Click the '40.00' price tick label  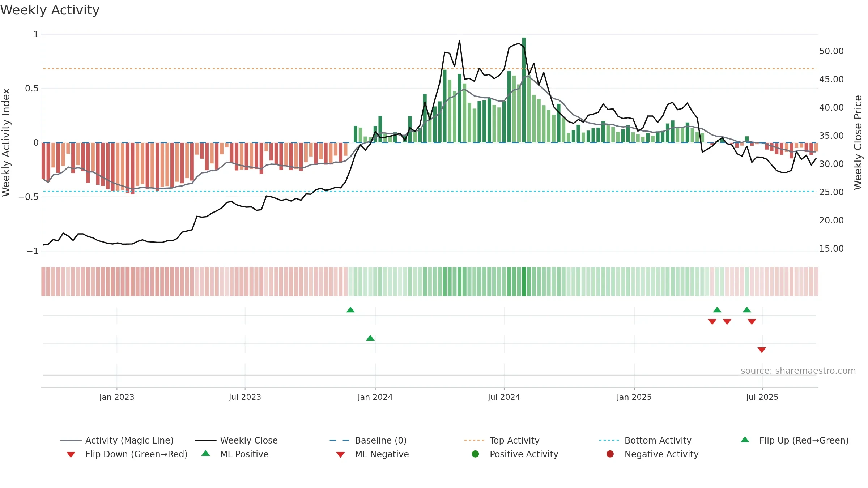coord(831,108)
